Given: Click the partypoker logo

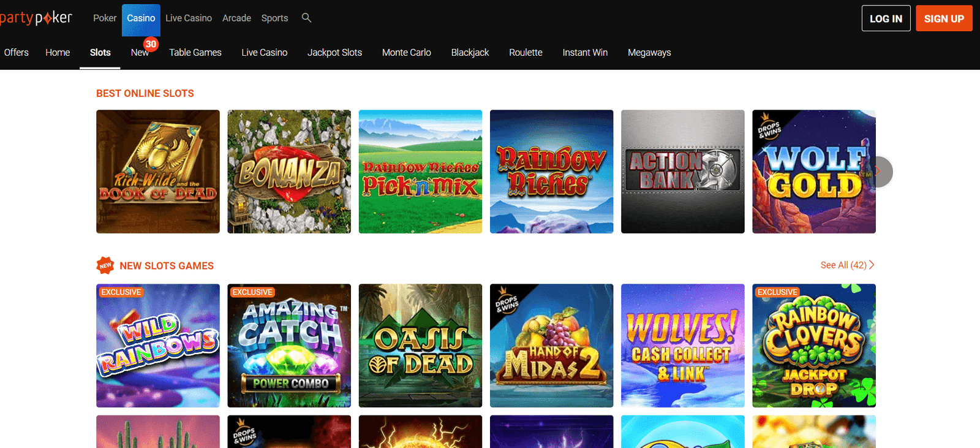Looking at the screenshot, I should [37, 18].
